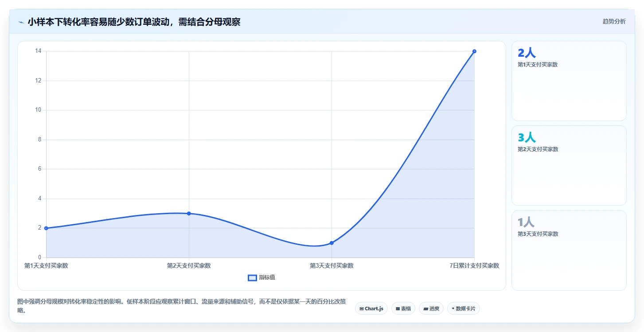Click x-axis label 第3天支付买家数
The width and height of the screenshot is (644, 332).
332,266
